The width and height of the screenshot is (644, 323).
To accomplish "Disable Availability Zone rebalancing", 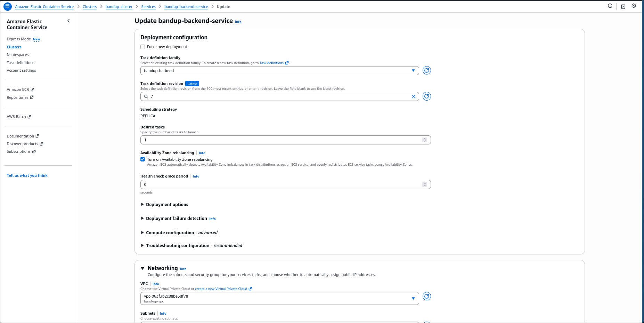I will (142, 159).
